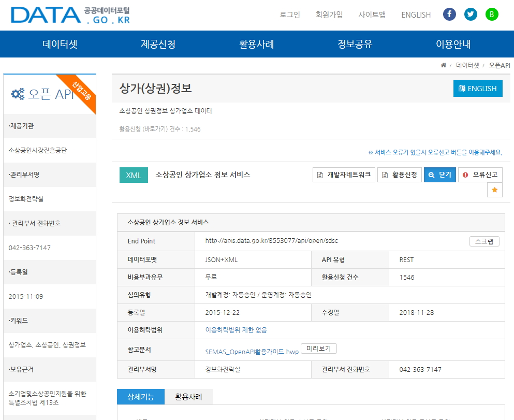Viewport: 514px width, 420px height.
Task: Click the 1546 활용신청 건수 value
Action: tap(407, 278)
